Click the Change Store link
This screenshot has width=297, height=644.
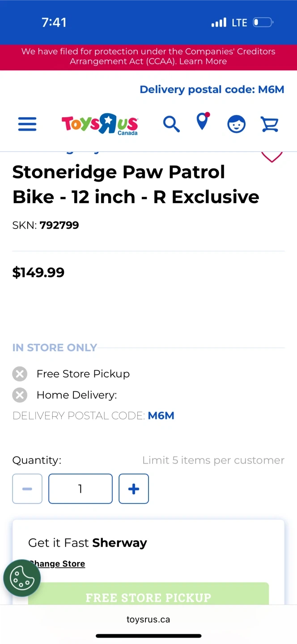coord(58,564)
